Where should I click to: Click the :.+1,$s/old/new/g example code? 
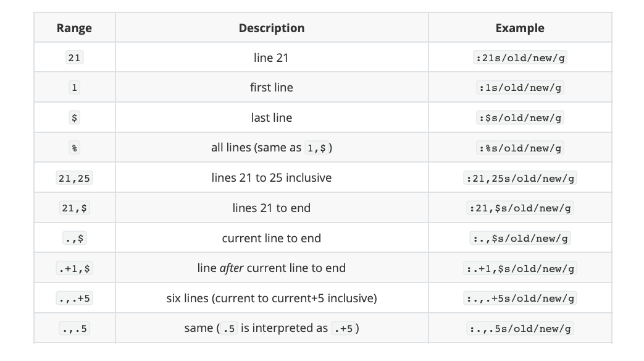(520, 268)
